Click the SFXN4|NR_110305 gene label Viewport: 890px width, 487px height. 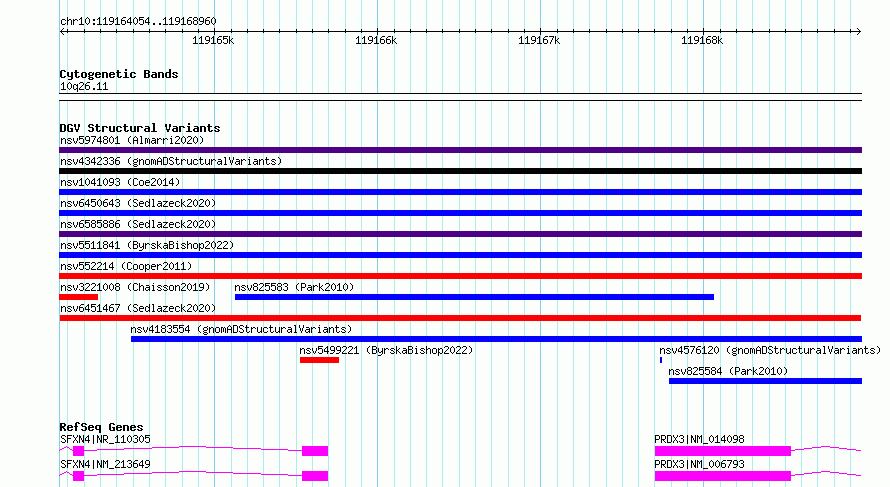[x=105, y=439]
